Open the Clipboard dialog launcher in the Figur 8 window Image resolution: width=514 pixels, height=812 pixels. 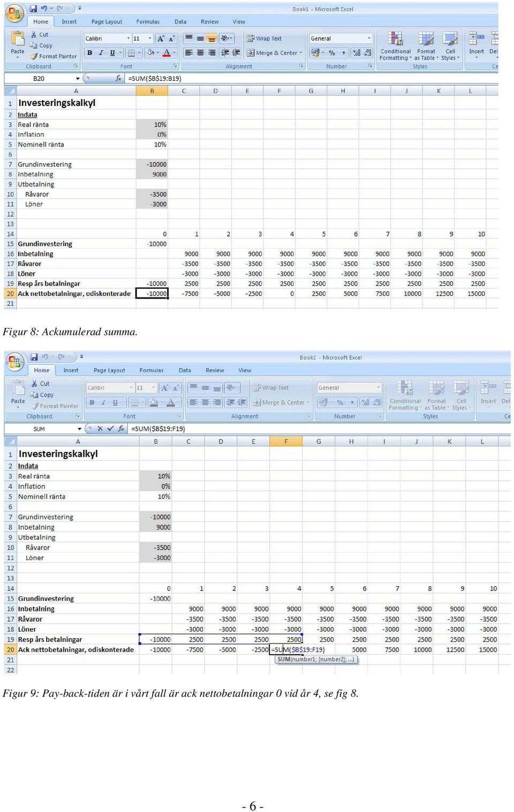pos(75,66)
